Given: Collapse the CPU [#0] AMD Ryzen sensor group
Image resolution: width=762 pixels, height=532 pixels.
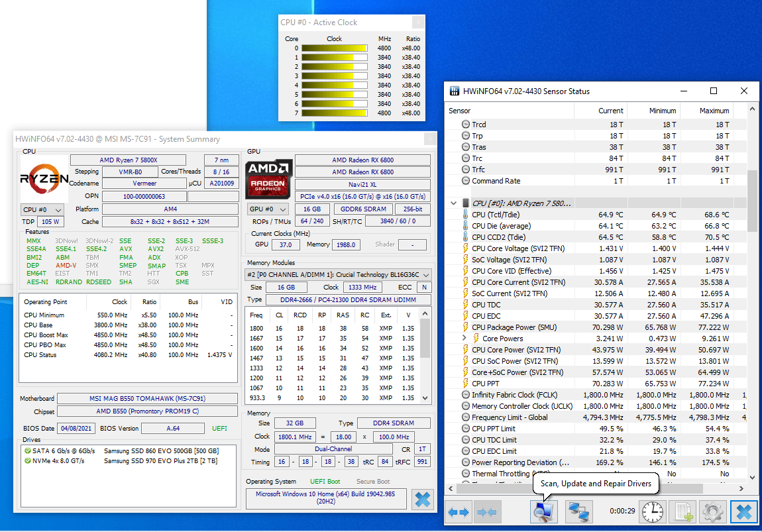Looking at the screenshot, I should tap(453, 203).
